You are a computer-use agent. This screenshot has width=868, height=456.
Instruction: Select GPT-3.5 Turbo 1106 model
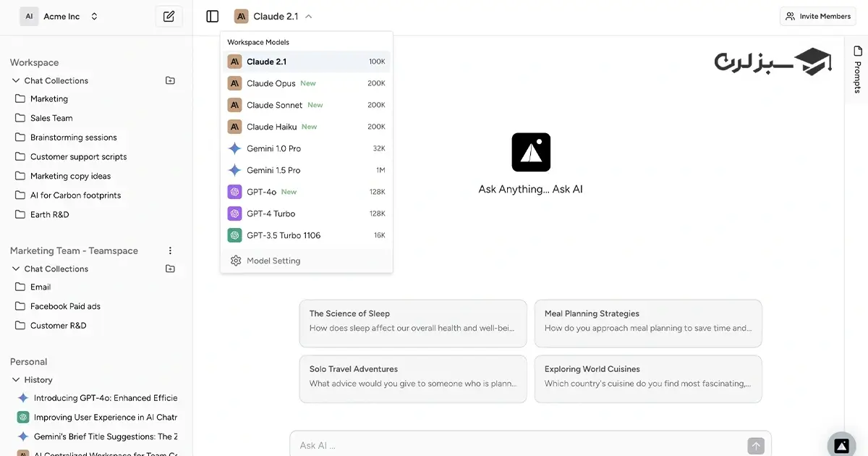[x=307, y=235]
